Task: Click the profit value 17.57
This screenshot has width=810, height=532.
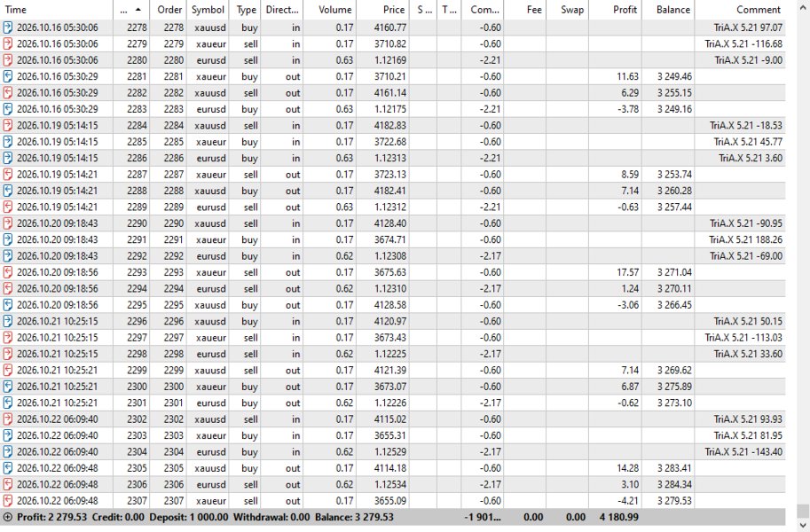Action: 627,272
